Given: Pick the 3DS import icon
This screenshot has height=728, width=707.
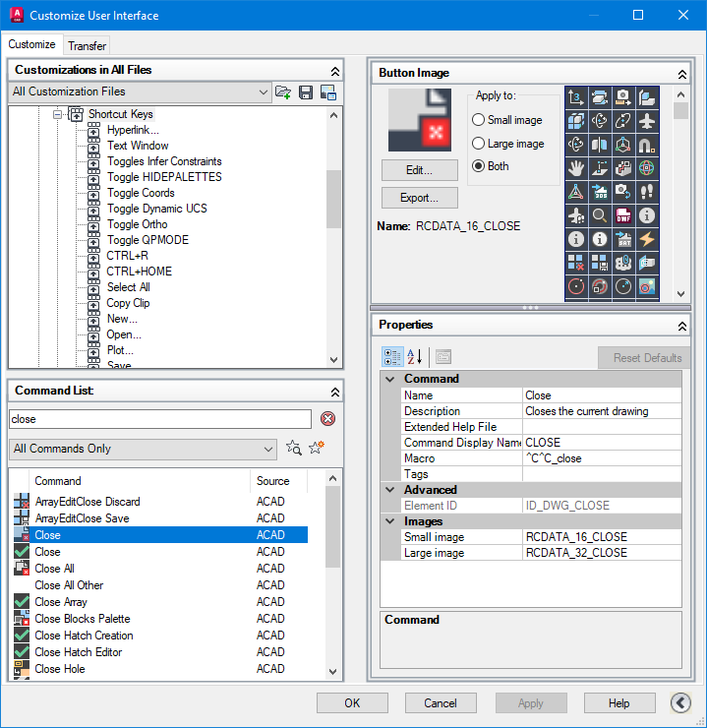Looking at the screenshot, I should click(x=600, y=192).
